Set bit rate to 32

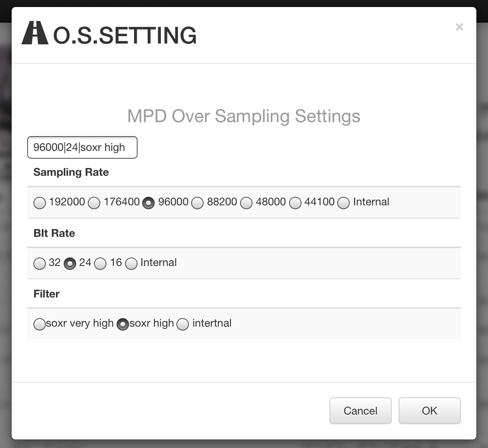point(40,264)
